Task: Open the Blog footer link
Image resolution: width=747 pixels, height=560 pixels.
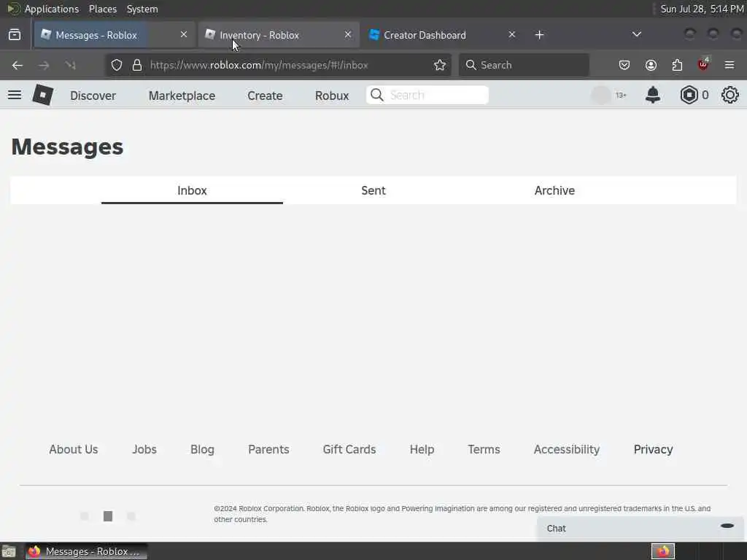Action: click(x=203, y=449)
